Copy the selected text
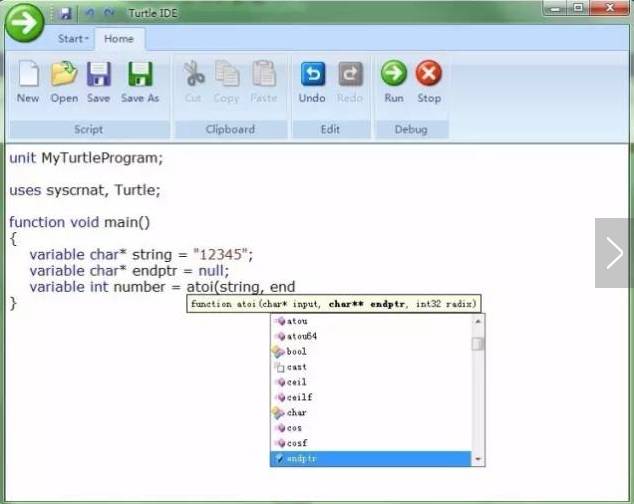 (x=226, y=82)
